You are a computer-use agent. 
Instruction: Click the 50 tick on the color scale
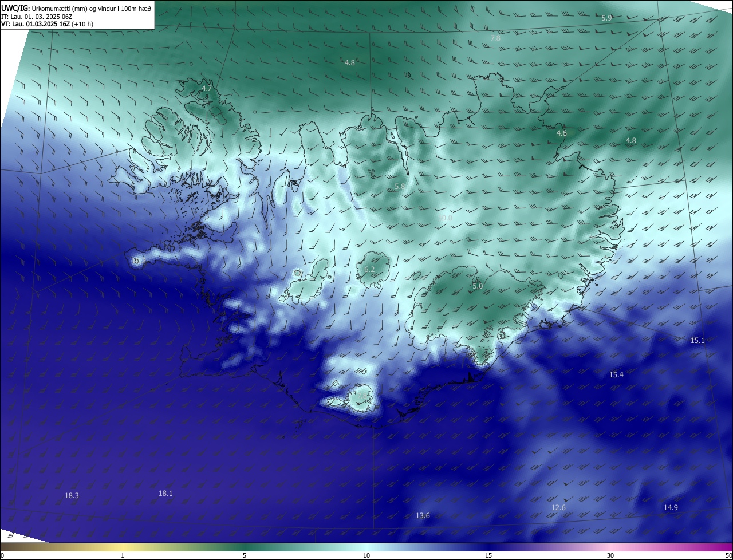728,555
